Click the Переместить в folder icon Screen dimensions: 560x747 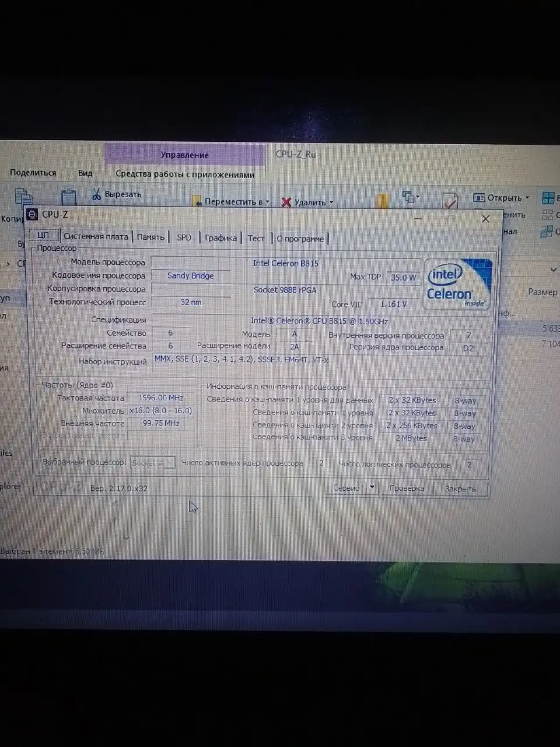point(197,202)
